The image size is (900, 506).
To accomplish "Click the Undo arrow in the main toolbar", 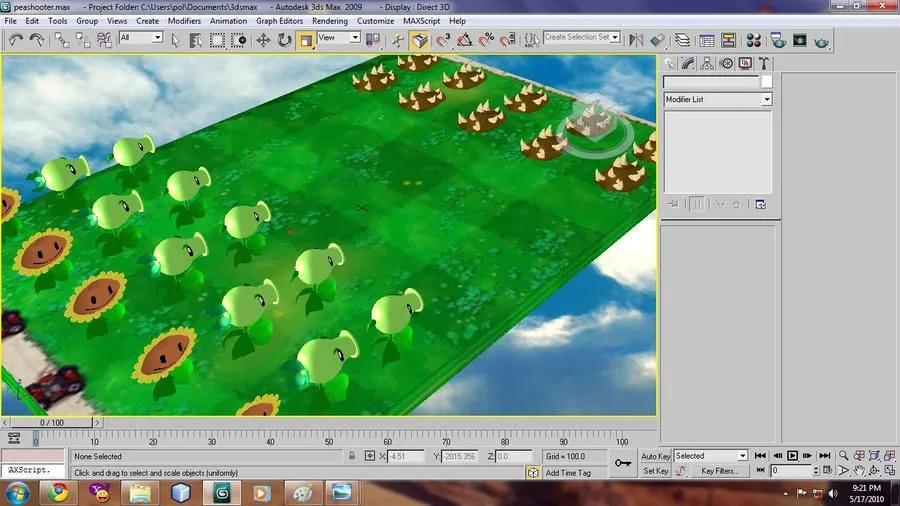I will pyautogui.click(x=15, y=40).
